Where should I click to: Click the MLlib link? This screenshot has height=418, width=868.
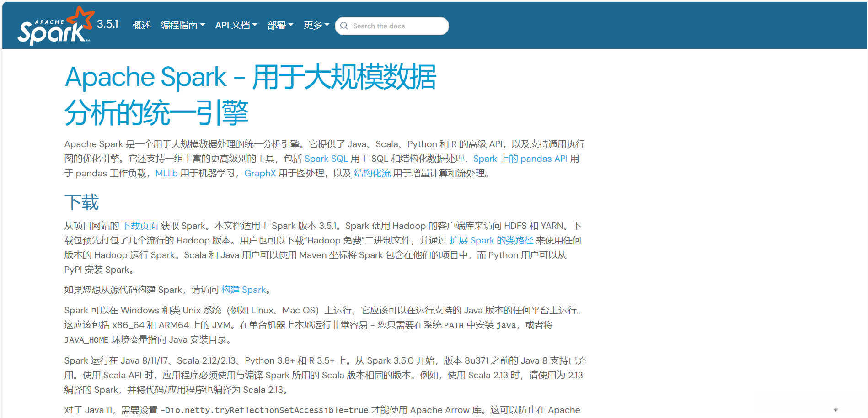tap(166, 173)
